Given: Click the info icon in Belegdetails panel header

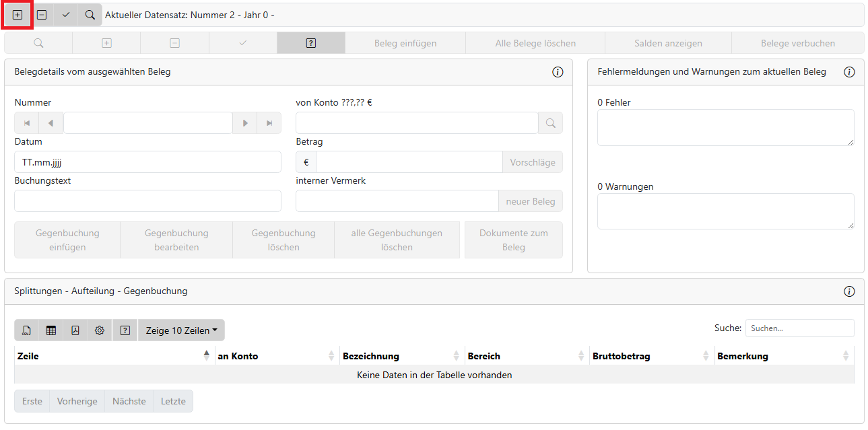Looking at the screenshot, I should (x=558, y=72).
